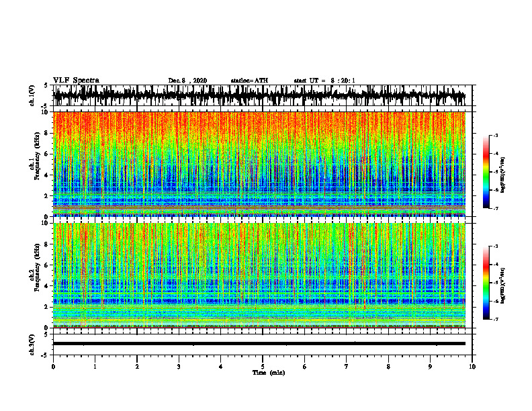Click the log(PSD) unit label beside ch.2 color scale
532x411 pixels.
click(x=504, y=285)
